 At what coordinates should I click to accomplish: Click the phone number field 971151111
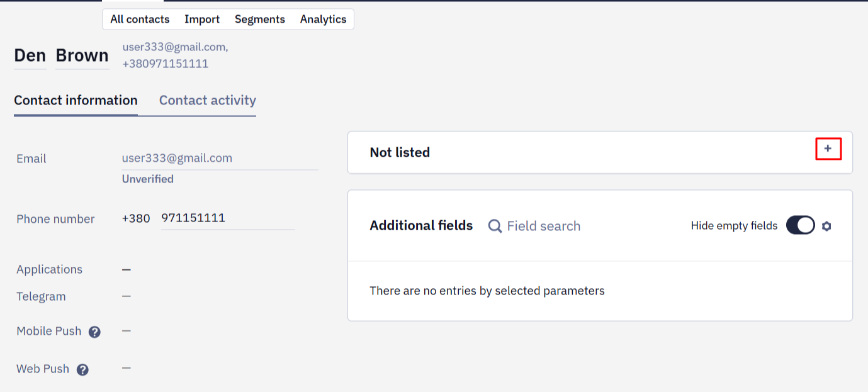(x=228, y=219)
